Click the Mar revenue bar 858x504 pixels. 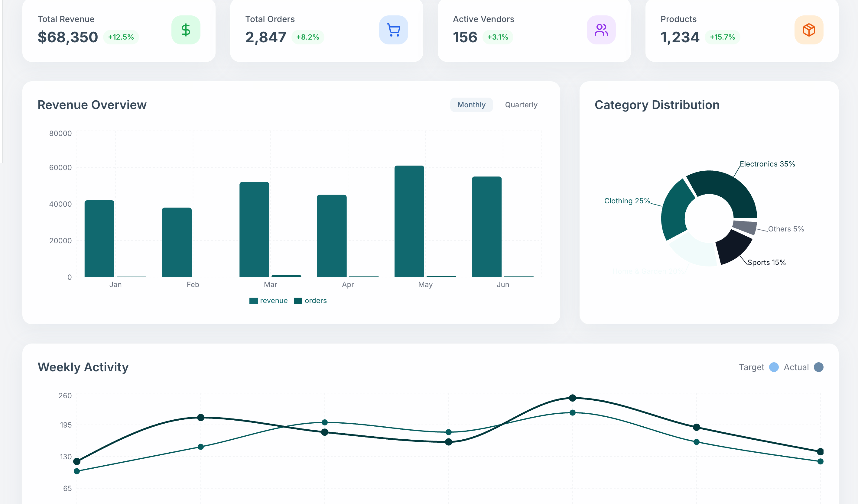point(254,229)
